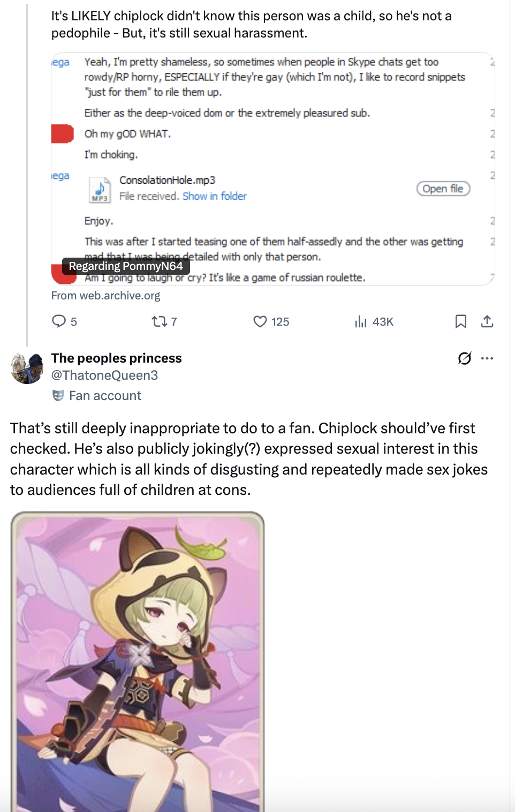Open the share icon on the tweet

(x=487, y=321)
